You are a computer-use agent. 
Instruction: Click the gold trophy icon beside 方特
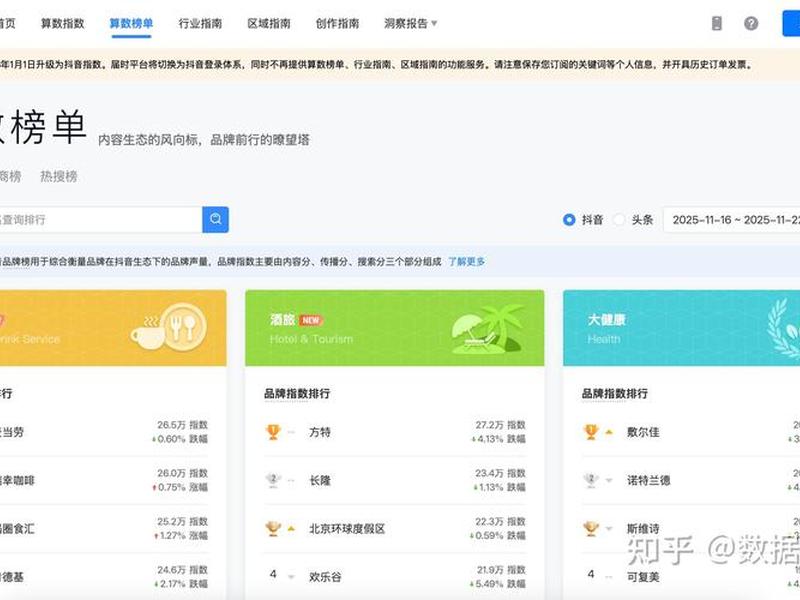273,432
